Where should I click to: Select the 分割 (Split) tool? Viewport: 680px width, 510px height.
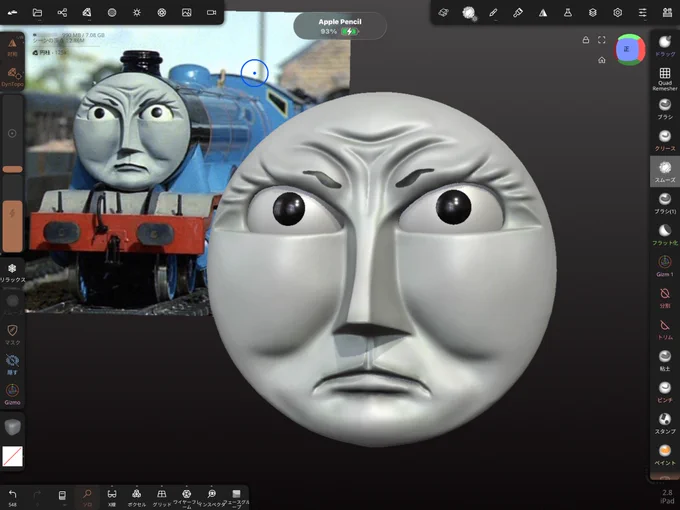pos(665,298)
